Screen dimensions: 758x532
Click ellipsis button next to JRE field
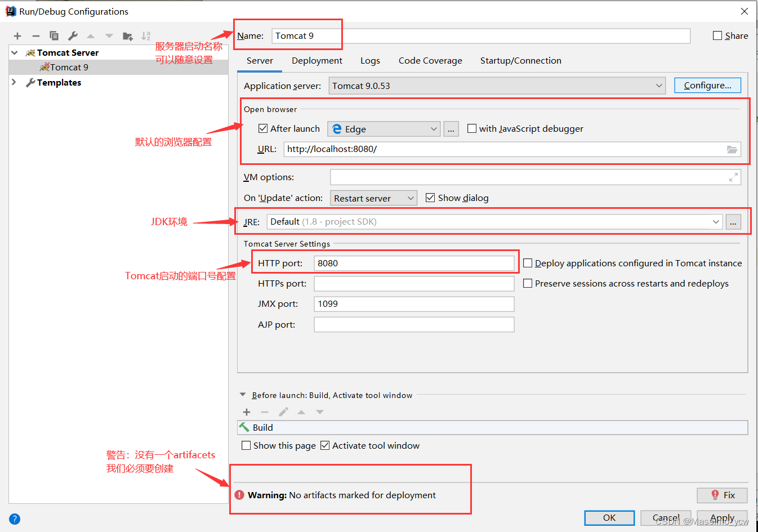[x=733, y=222]
